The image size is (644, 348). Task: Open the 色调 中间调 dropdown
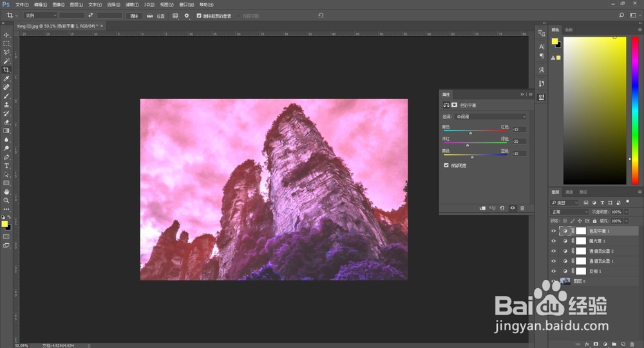(x=490, y=116)
